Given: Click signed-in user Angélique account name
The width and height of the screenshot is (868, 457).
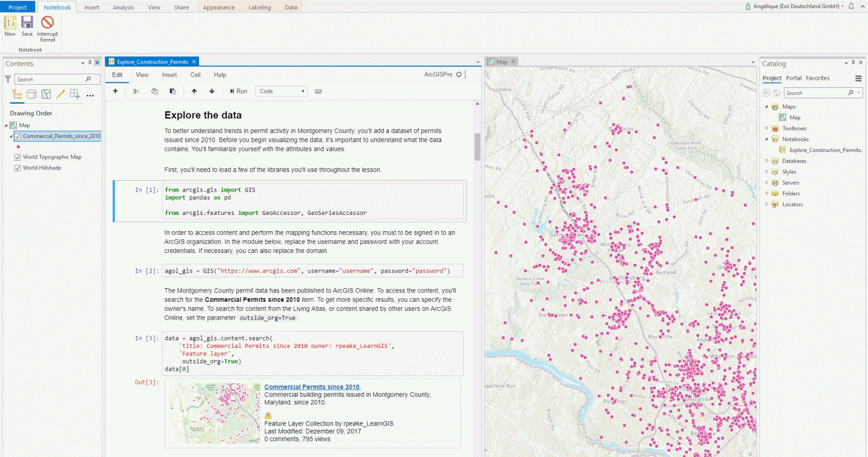Looking at the screenshot, I should tap(796, 7).
